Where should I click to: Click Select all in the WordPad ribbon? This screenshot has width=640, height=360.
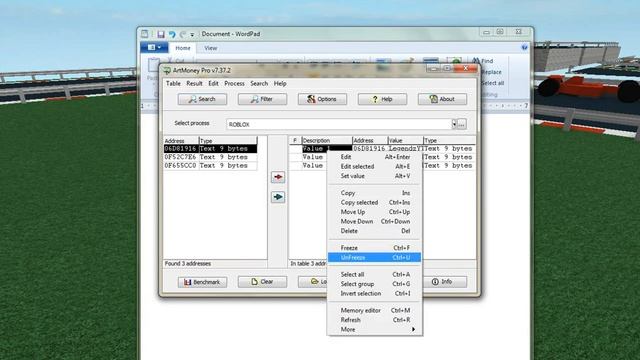click(492, 83)
